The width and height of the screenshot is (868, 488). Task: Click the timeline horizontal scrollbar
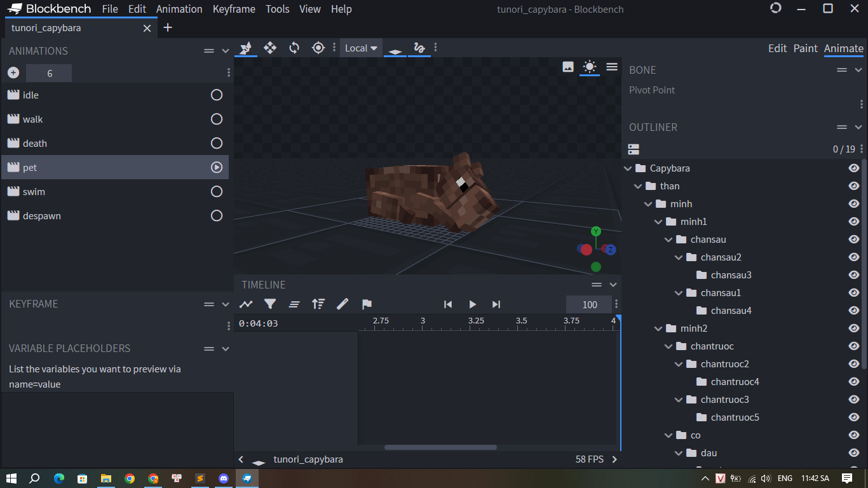pyautogui.click(x=441, y=447)
